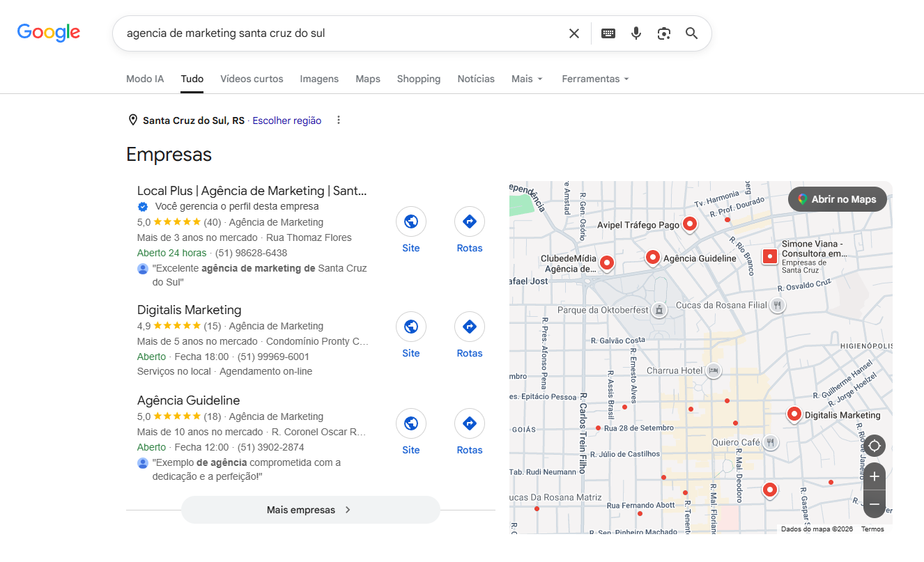This screenshot has height=562, width=924.
Task: Click Abrir no Maps button
Action: pyautogui.click(x=837, y=199)
